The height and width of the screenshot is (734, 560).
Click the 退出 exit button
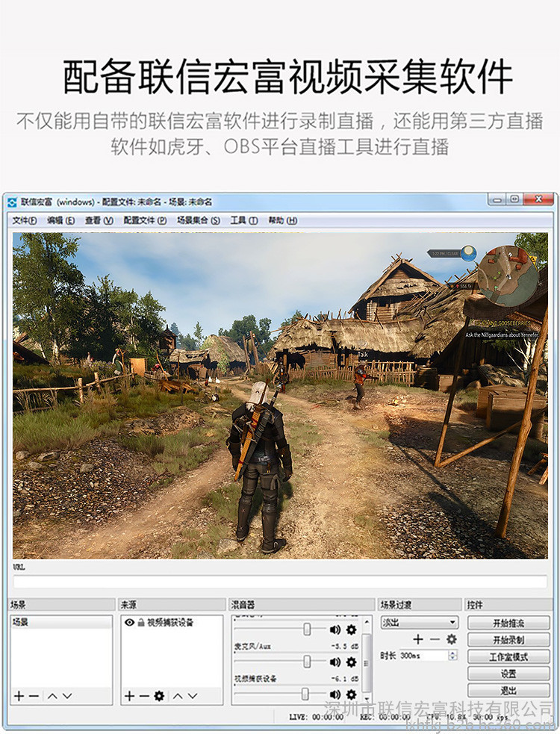coord(508,691)
